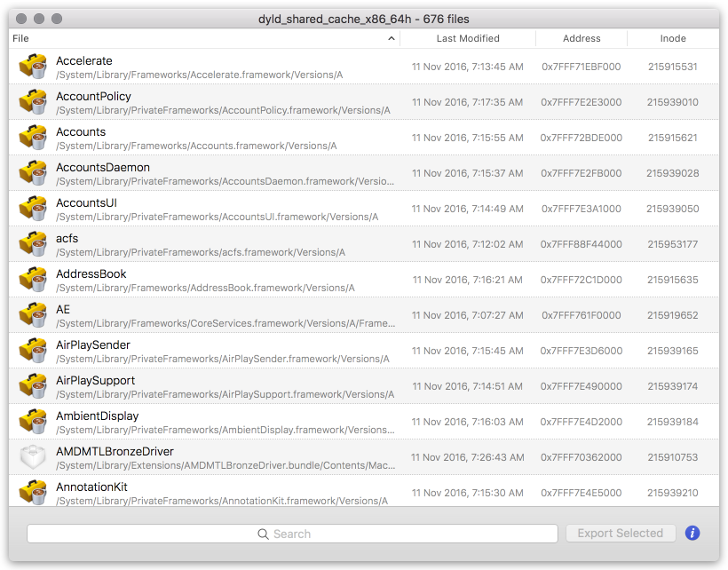Image resolution: width=728 pixels, height=570 pixels.
Task: Click the AmbientDisplay framework icon
Action: click(x=32, y=422)
